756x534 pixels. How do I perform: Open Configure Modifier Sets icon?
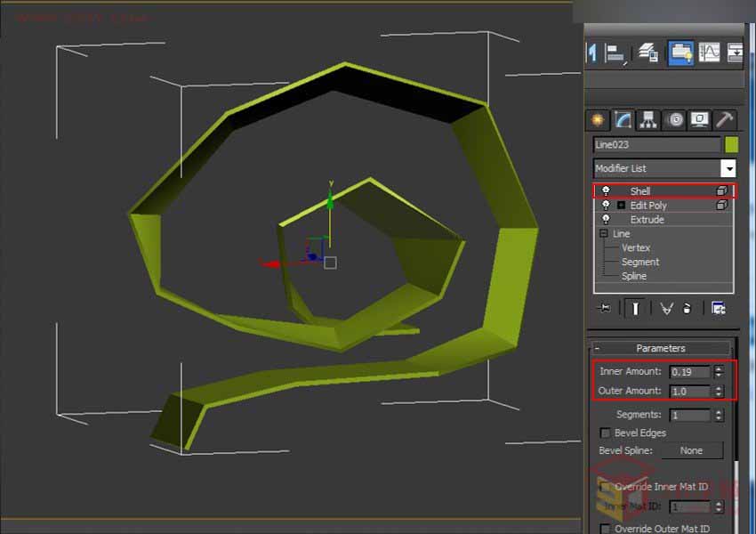click(718, 308)
